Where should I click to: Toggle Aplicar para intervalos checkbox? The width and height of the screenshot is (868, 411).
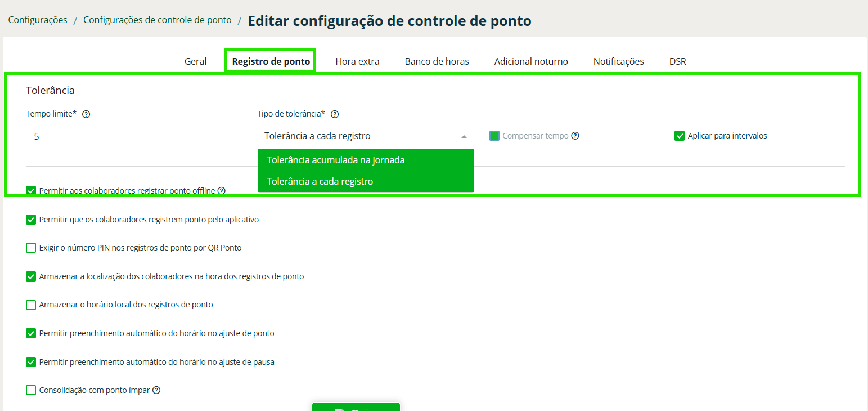pos(679,136)
